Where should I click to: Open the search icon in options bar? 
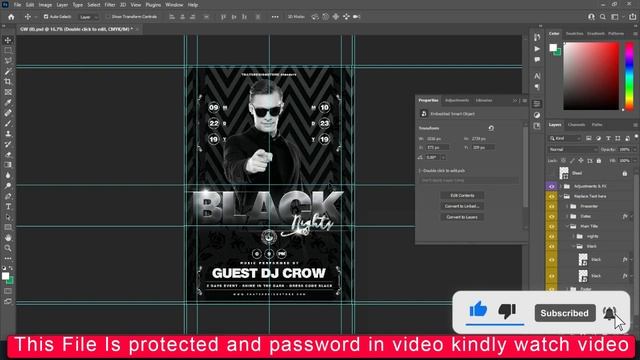coord(603,17)
